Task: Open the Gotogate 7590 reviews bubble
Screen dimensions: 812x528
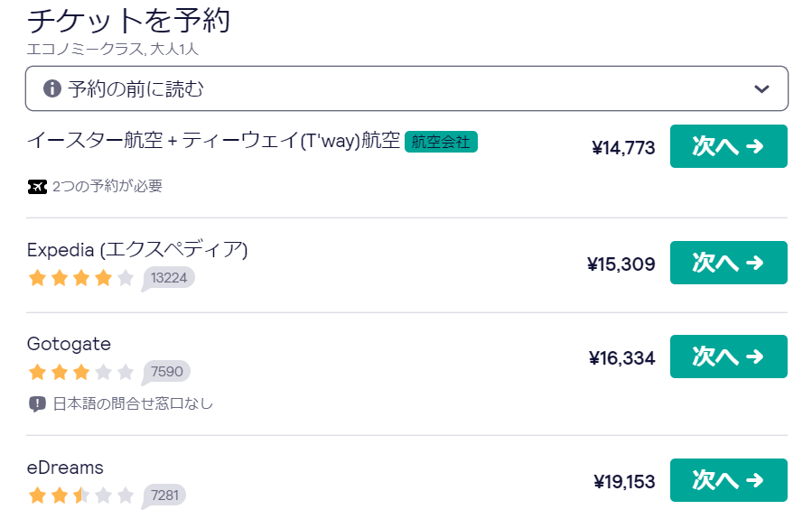Action: pyautogui.click(x=165, y=372)
